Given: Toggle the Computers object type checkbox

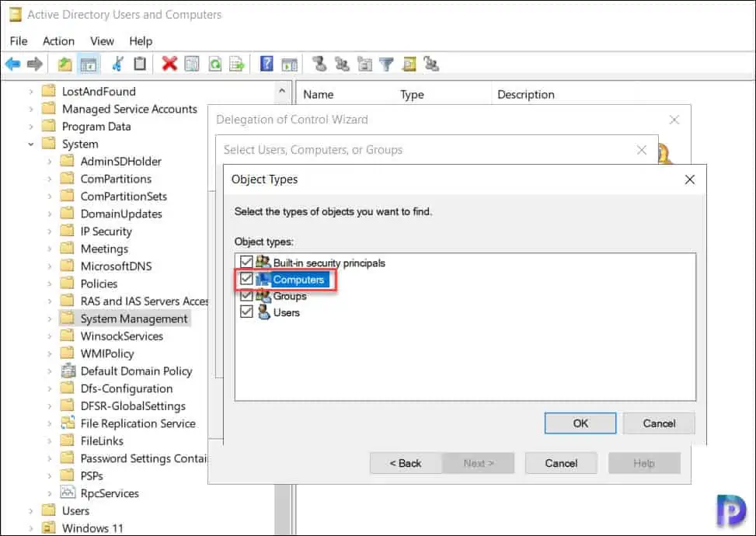Looking at the screenshot, I should click(x=246, y=279).
